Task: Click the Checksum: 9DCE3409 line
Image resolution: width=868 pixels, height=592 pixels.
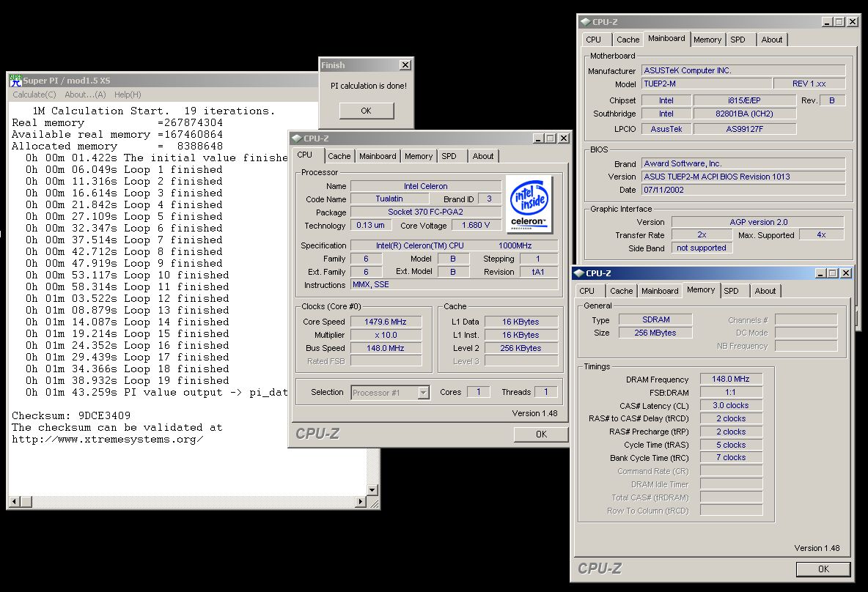Action: pyautogui.click(x=71, y=415)
